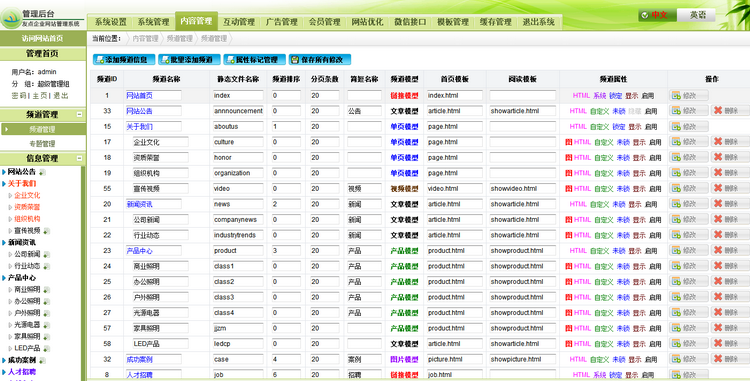
Task: Click the logo of 管理后台
Action: point(11,18)
